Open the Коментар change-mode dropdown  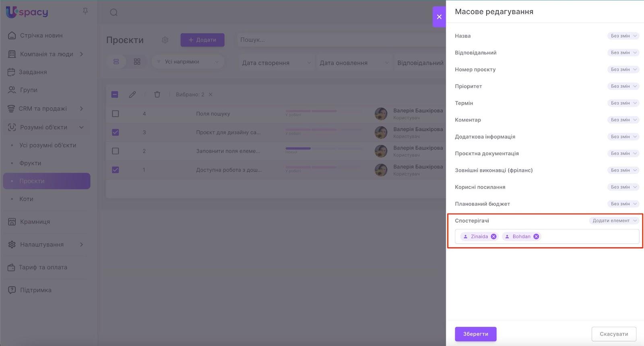click(x=623, y=120)
